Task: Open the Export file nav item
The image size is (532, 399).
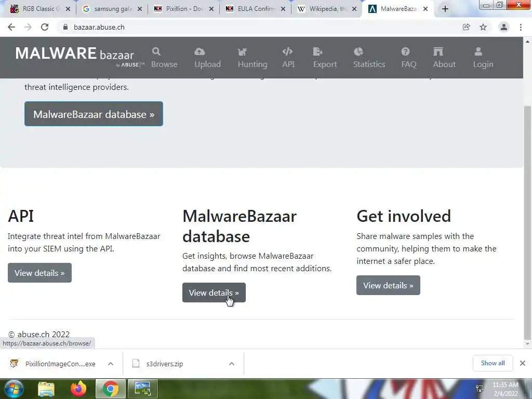Action: pos(325,58)
